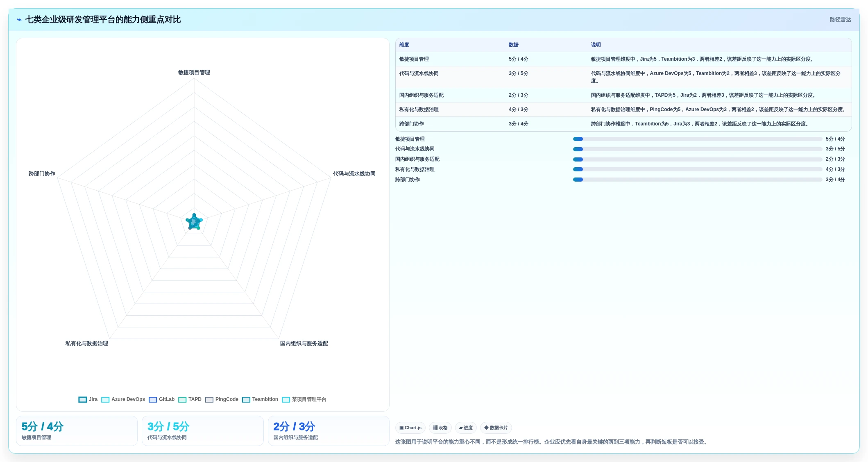
Task: Click the 国内组织与服务适配 progress bar
Action: [698, 159]
